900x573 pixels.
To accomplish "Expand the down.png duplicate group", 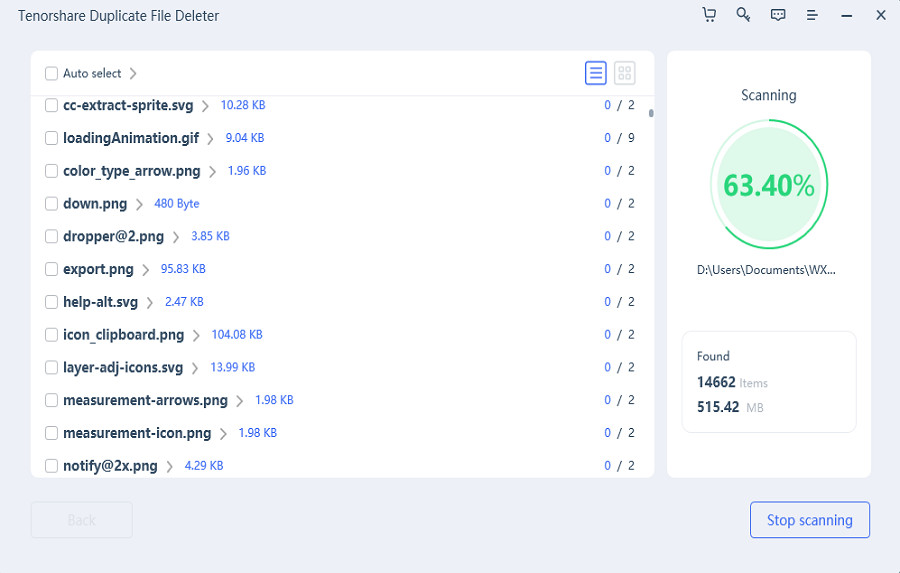I will tap(139, 204).
